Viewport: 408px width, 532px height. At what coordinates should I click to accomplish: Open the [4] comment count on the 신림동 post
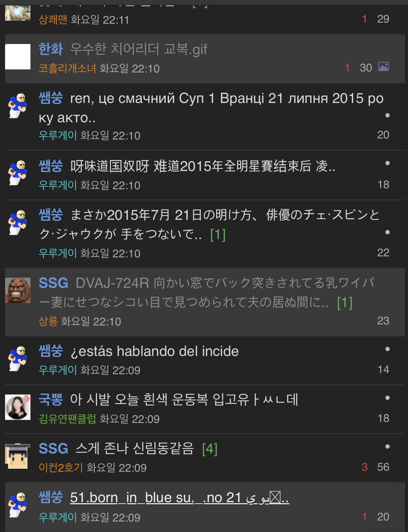click(x=210, y=449)
